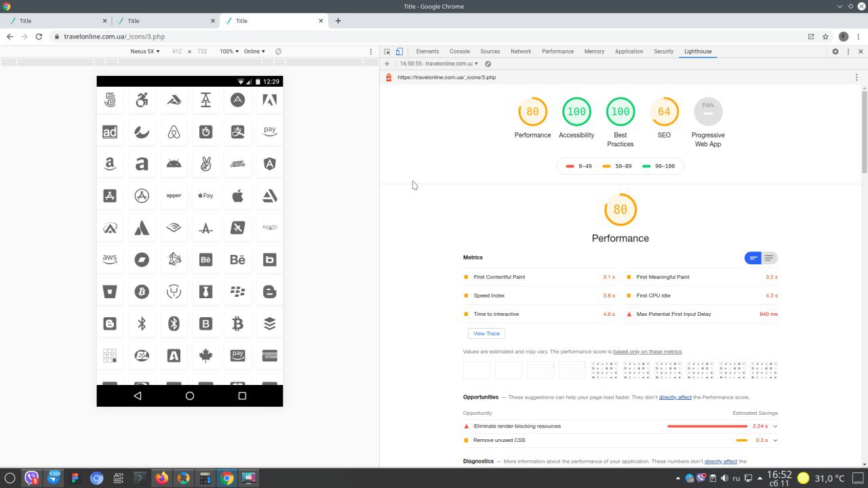
Task: Open a new browser tab
Action: click(x=338, y=21)
